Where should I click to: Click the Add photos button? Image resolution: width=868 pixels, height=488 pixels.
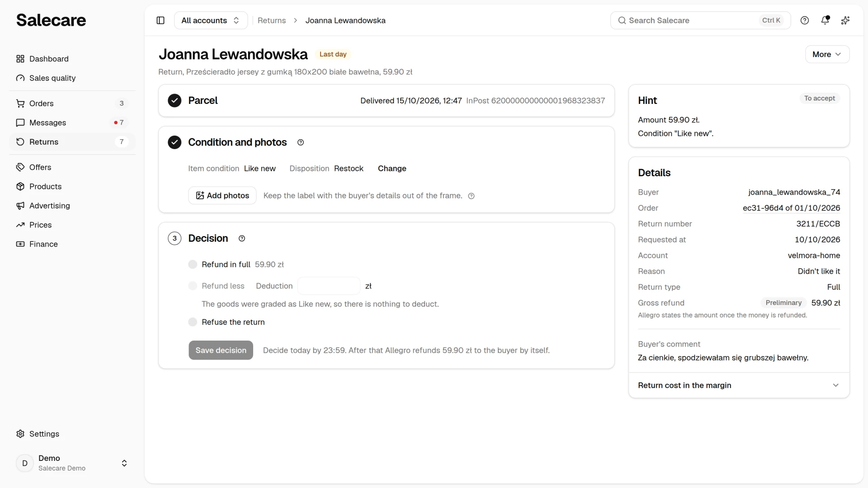pos(222,196)
